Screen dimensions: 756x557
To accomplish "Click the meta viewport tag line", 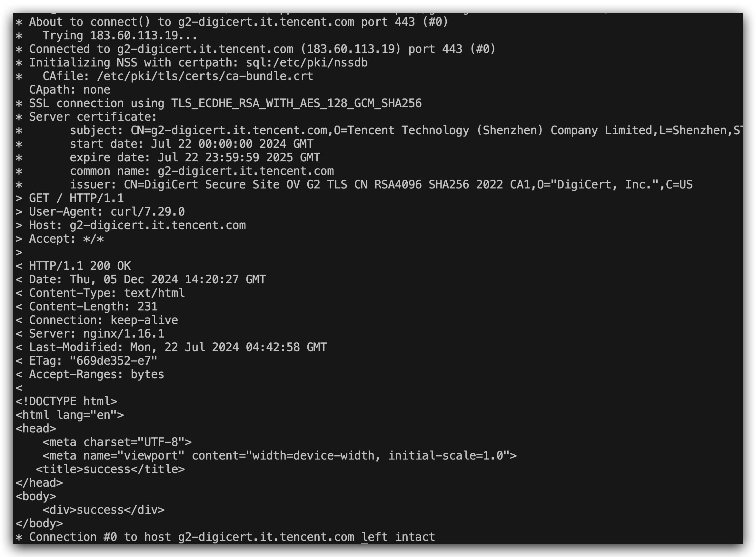I will (x=279, y=456).
